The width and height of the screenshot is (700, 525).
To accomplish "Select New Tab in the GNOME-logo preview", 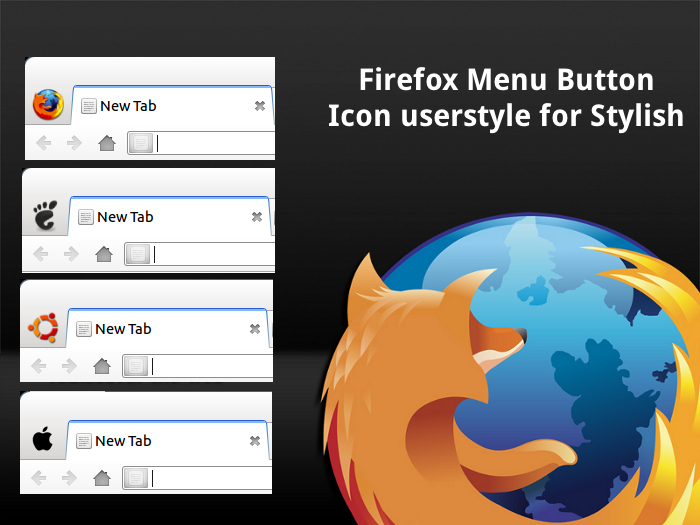I will coord(170,217).
